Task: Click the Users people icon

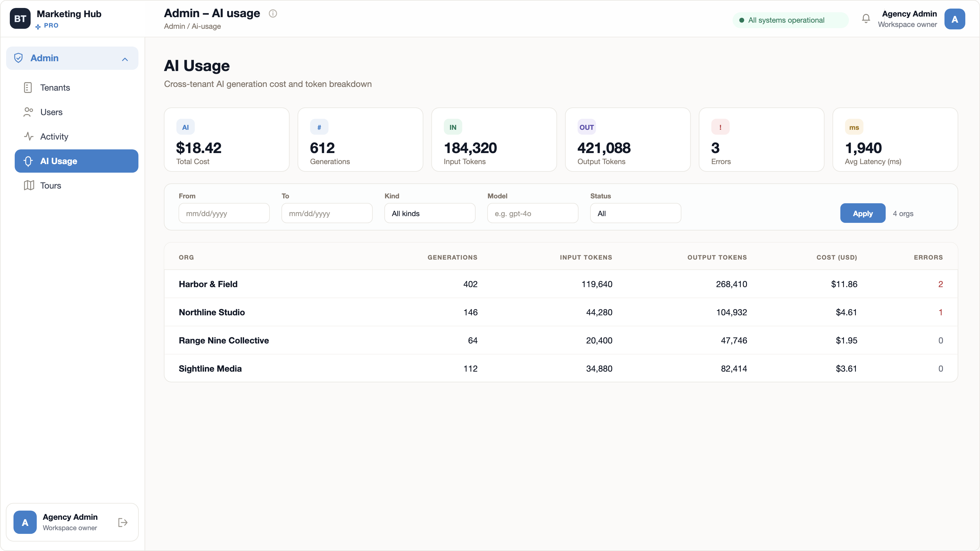Action: click(x=28, y=112)
